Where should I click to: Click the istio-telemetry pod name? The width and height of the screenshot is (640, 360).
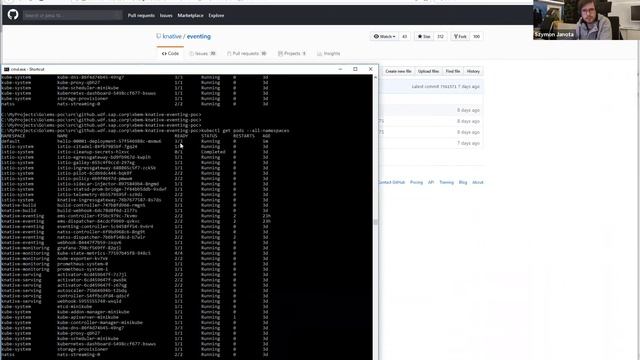100,195
